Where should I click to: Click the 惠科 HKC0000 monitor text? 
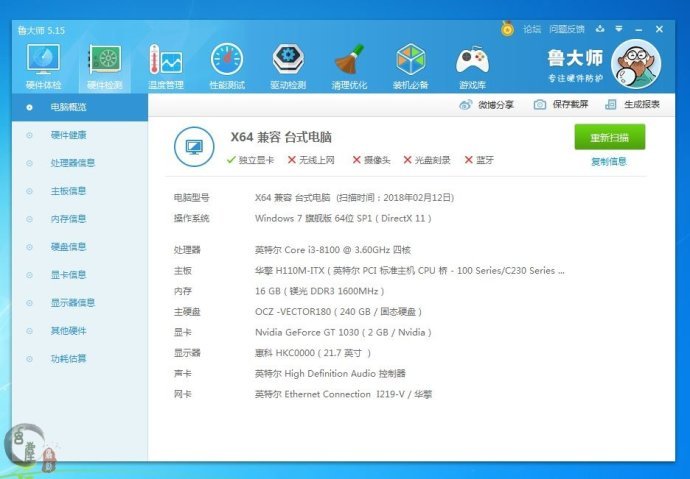pyautogui.click(x=313, y=353)
